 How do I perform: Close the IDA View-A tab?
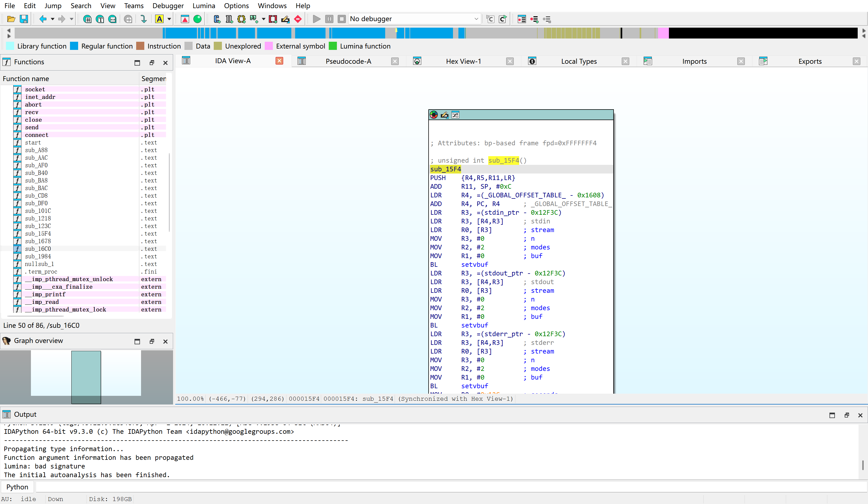[x=279, y=61]
